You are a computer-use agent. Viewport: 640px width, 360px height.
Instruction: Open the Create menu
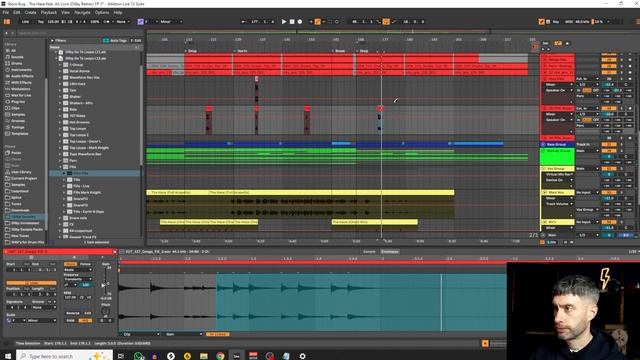(x=31, y=13)
